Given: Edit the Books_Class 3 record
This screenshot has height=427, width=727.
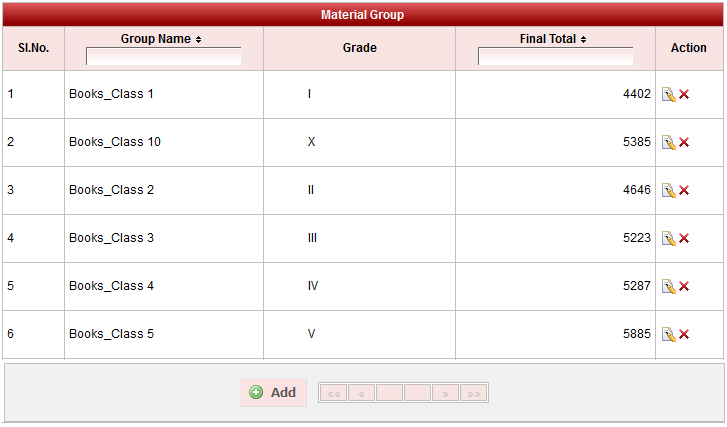Looking at the screenshot, I should click(668, 238).
